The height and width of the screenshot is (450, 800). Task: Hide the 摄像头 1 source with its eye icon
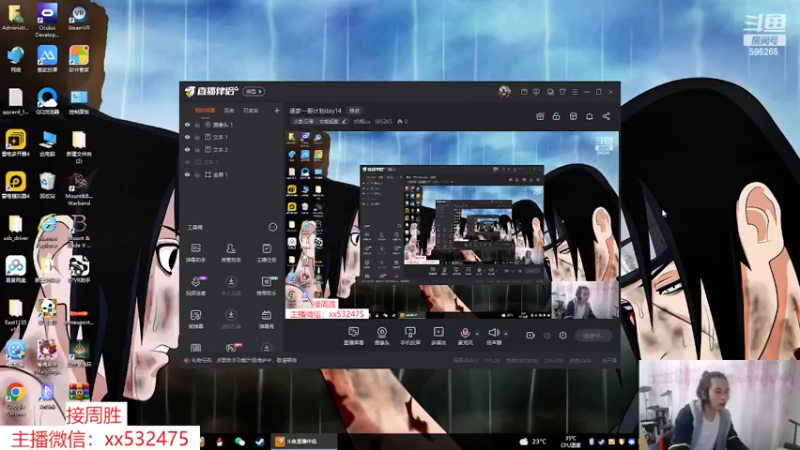click(x=187, y=124)
